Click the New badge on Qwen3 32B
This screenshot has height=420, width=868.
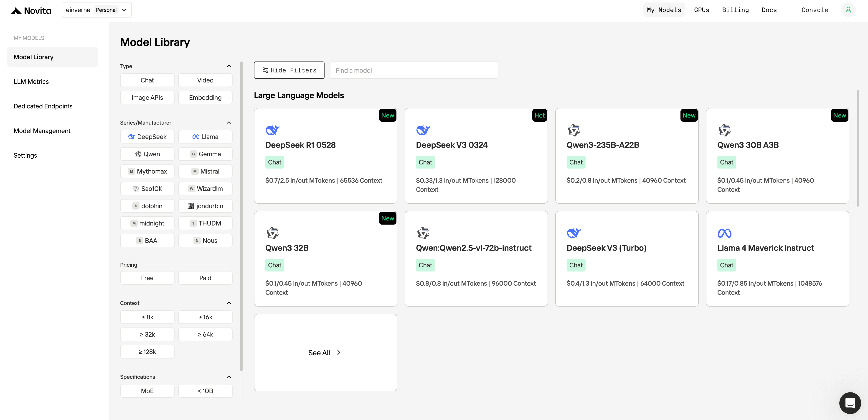[388, 218]
